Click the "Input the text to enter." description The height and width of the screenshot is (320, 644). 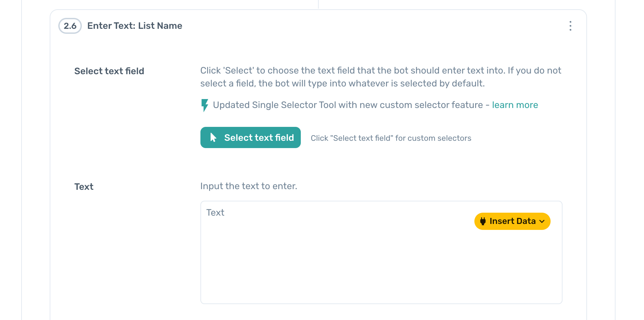248,186
